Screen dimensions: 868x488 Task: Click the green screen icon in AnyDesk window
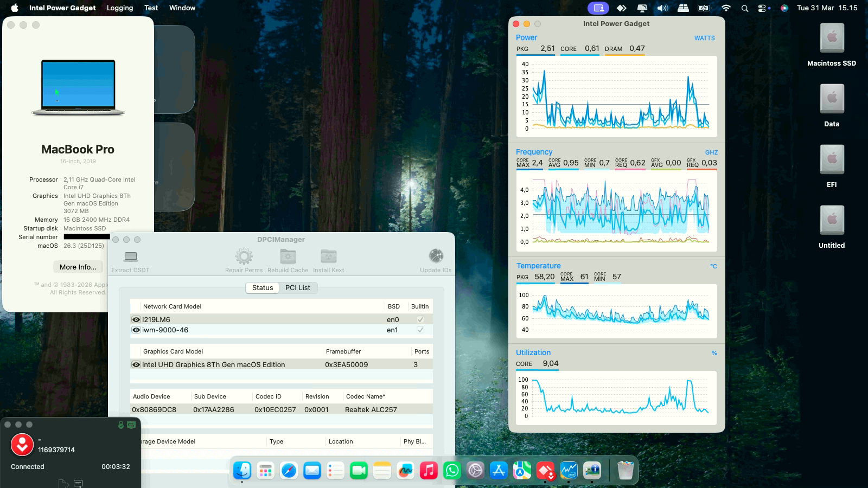click(x=131, y=425)
